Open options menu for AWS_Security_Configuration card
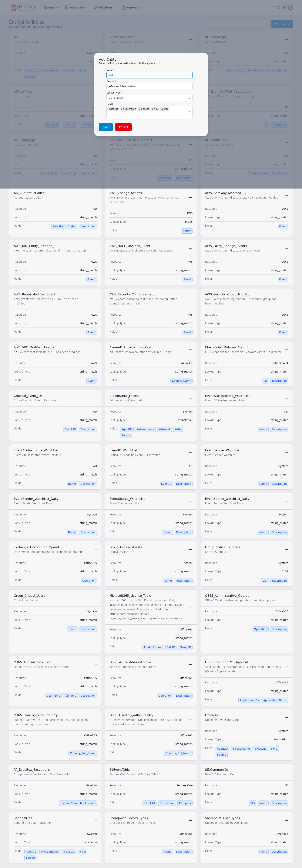The width and height of the screenshot is (302, 868). pyautogui.click(x=191, y=299)
